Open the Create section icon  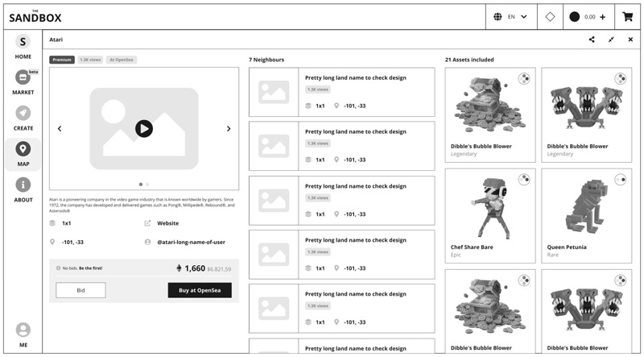(23, 114)
